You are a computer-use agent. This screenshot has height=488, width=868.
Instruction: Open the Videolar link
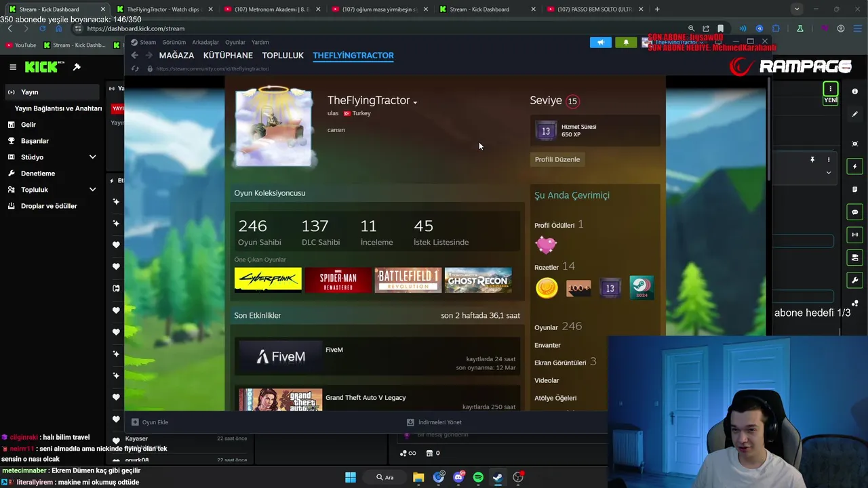pyautogui.click(x=547, y=380)
